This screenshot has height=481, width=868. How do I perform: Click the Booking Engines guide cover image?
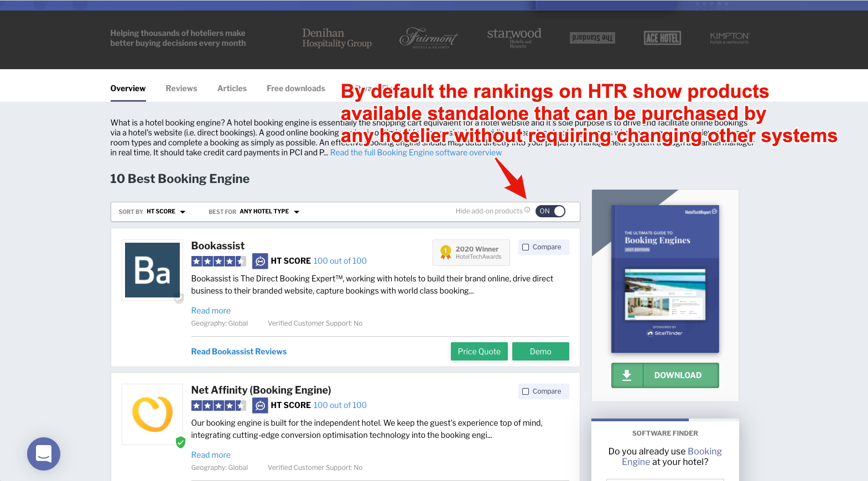(x=665, y=279)
